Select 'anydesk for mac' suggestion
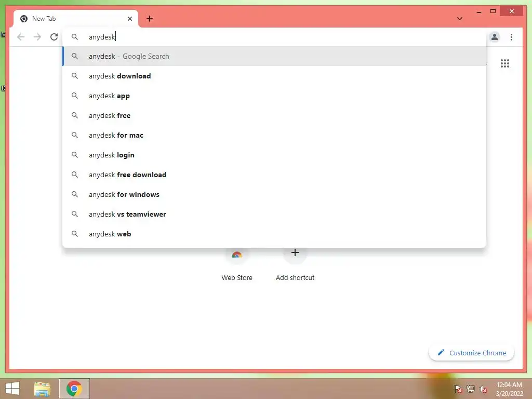Viewport: 532px width, 399px height. tap(274, 135)
